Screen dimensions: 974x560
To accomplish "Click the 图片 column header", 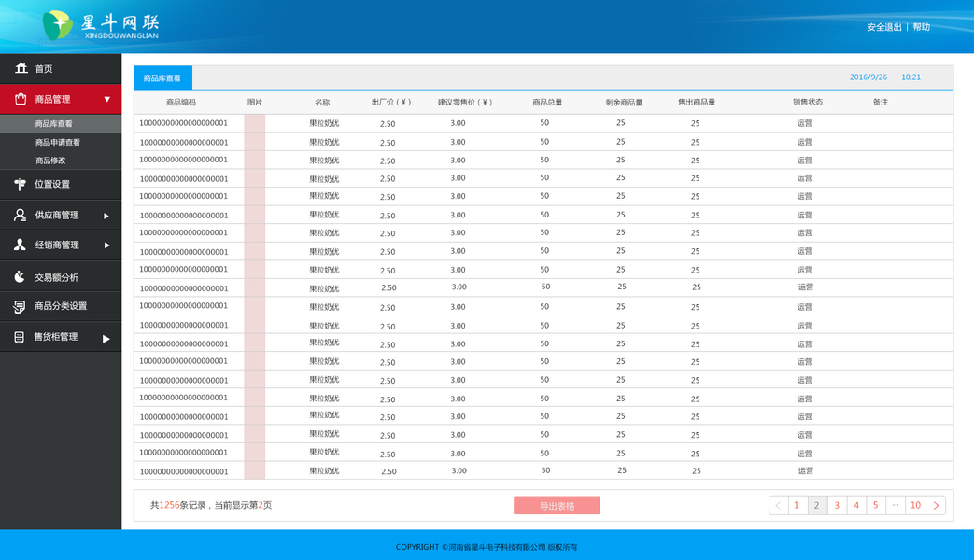I will point(255,103).
